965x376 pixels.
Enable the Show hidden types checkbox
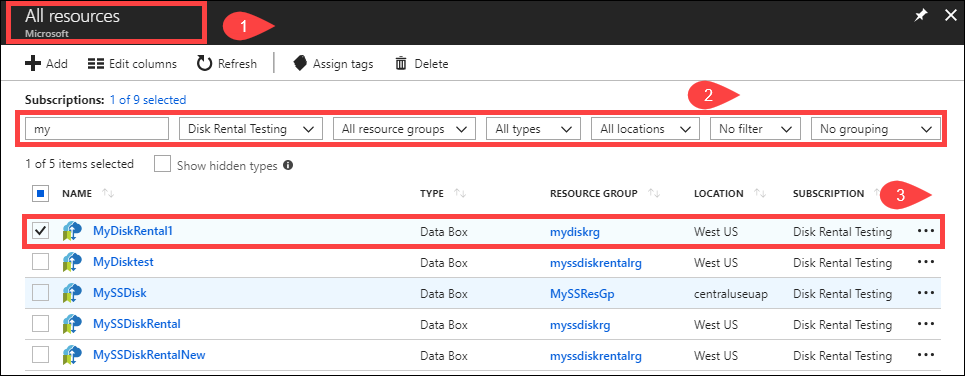[162, 164]
